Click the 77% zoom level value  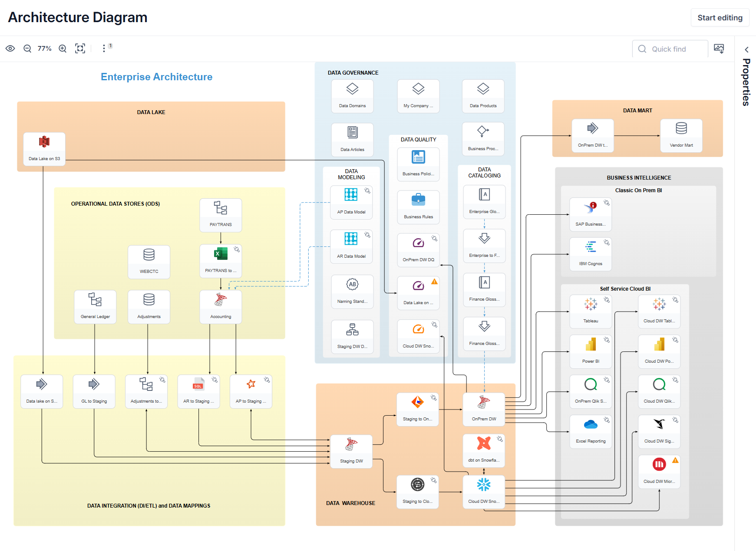click(x=45, y=49)
